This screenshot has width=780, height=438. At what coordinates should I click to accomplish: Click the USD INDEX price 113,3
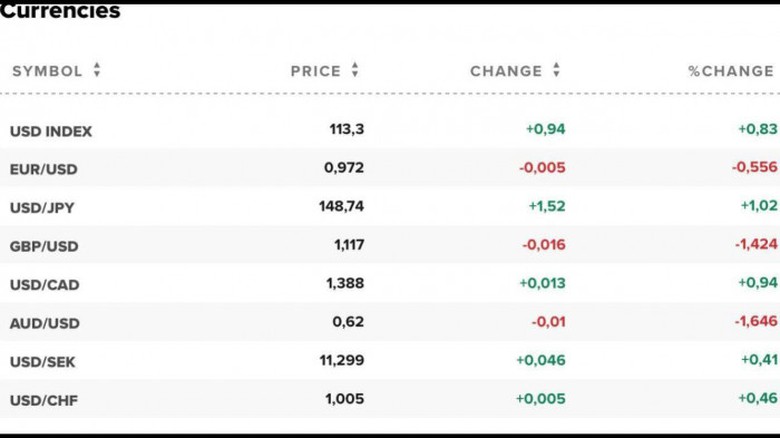point(346,129)
